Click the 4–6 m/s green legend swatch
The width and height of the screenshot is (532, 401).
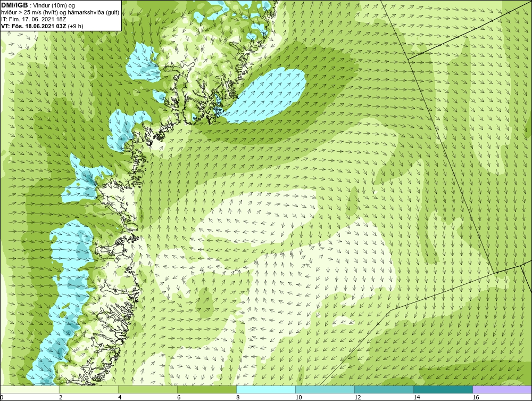[148, 389]
